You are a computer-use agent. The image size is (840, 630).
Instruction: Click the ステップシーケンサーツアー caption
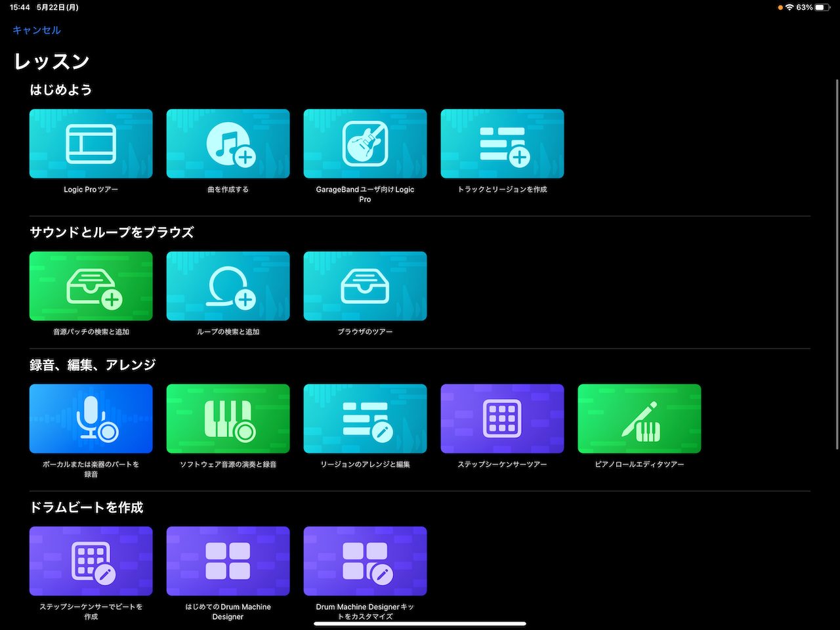click(x=502, y=465)
